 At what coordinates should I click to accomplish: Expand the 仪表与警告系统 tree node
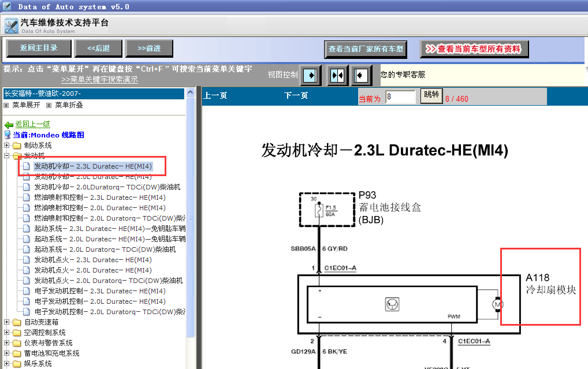pos(7,343)
